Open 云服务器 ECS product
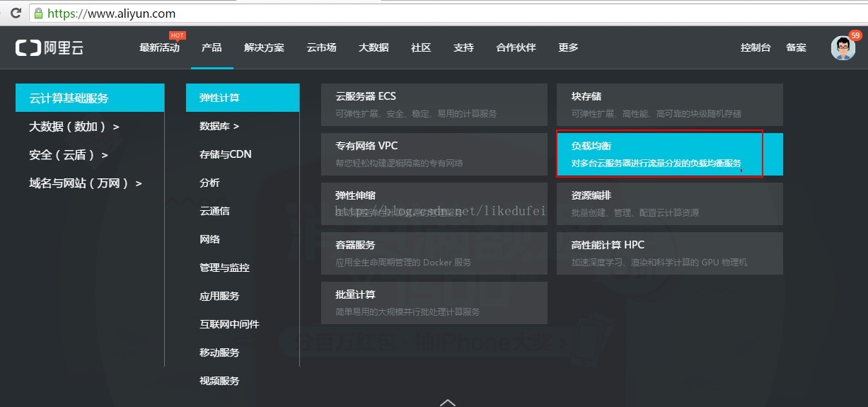 click(x=434, y=105)
